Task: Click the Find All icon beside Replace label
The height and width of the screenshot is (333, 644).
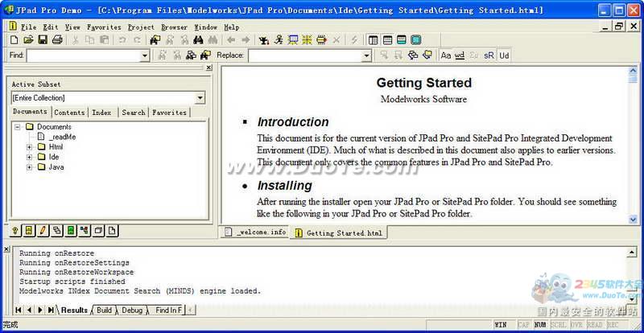Action: (205, 55)
